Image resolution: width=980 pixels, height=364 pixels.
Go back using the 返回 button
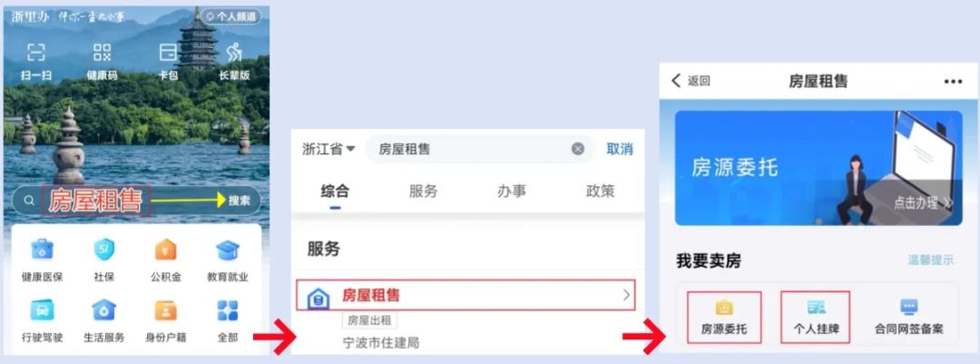pos(691,81)
